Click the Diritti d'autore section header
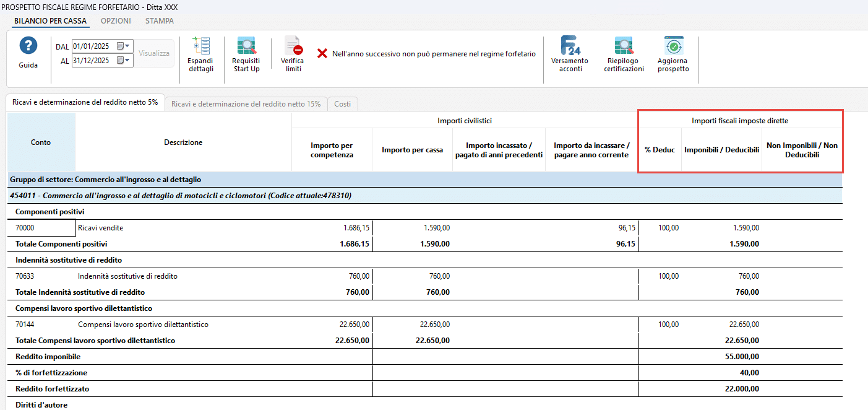The height and width of the screenshot is (410, 868). (x=41, y=405)
